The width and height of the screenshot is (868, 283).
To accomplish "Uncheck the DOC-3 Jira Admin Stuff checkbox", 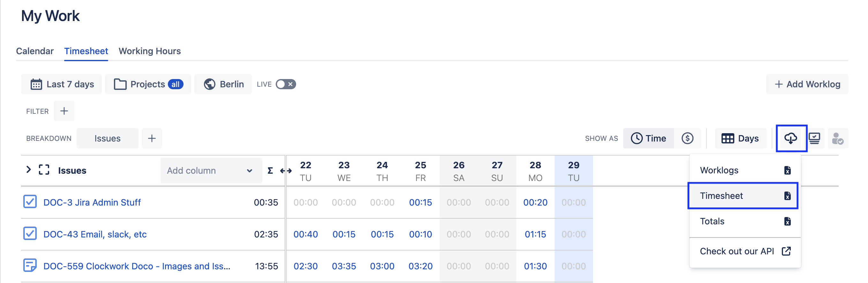I will pos(30,202).
